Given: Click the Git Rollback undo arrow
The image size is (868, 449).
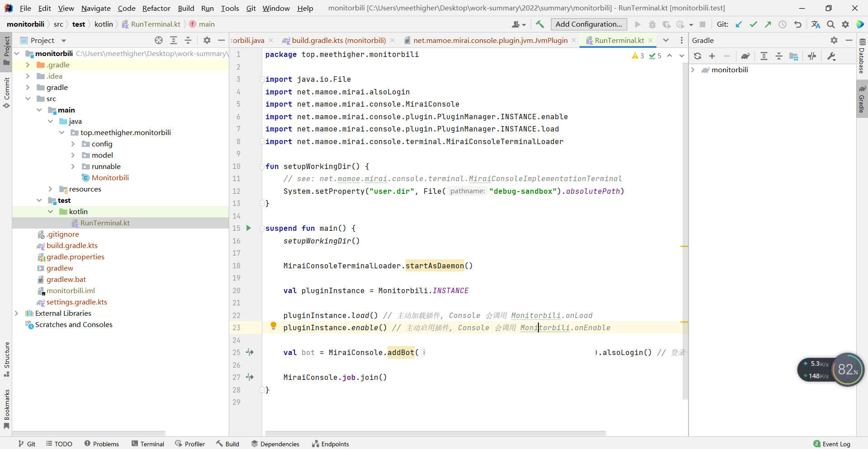Looking at the screenshot, I should tap(798, 24).
